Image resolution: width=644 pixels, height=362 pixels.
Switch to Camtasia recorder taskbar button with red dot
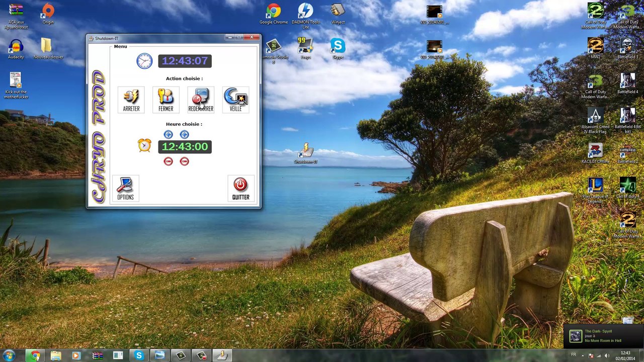201,355
